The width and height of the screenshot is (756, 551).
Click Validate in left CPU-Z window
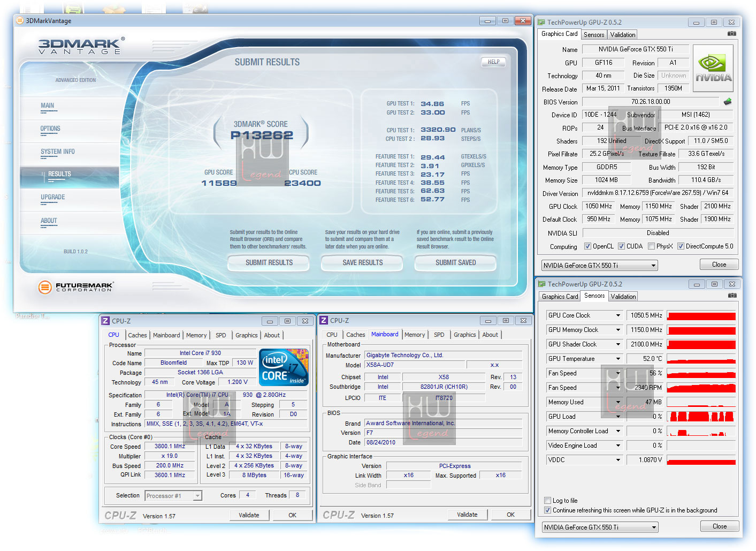249,515
